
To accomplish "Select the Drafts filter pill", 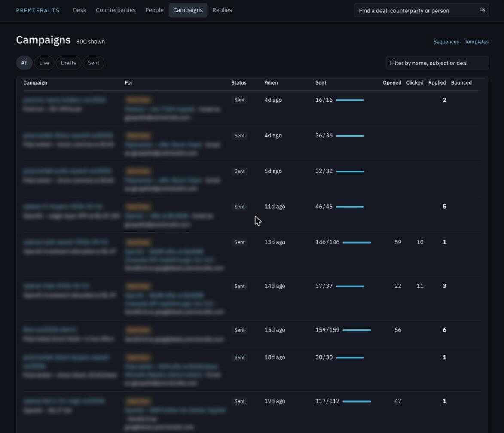I will click(x=68, y=63).
